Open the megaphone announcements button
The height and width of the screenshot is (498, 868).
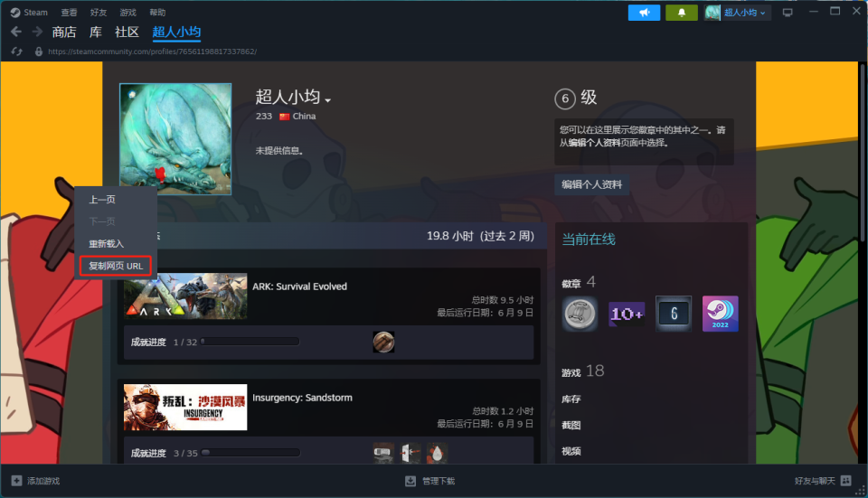[644, 12]
